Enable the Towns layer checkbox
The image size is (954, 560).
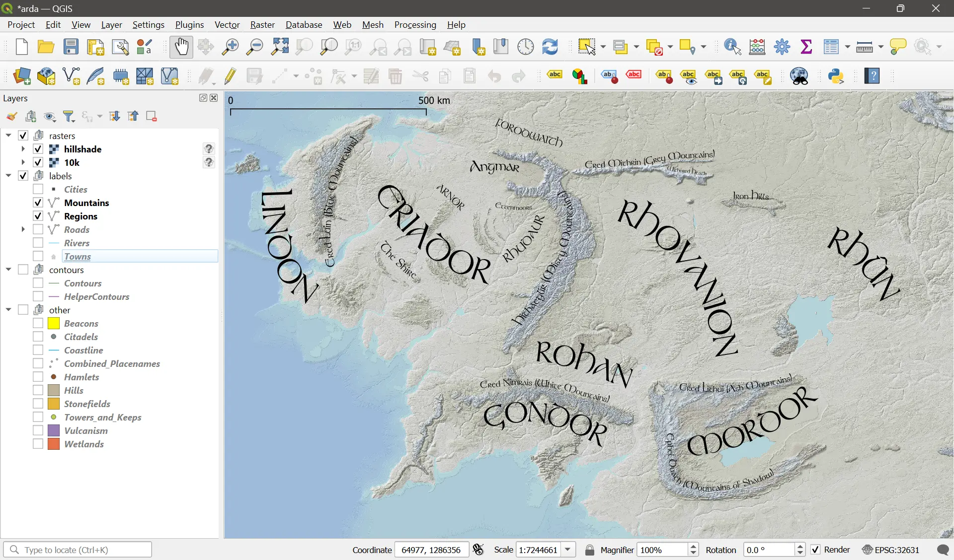click(38, 256)
